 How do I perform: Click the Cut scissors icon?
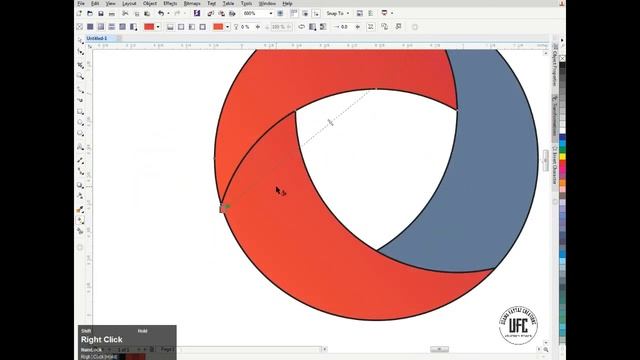125,13
